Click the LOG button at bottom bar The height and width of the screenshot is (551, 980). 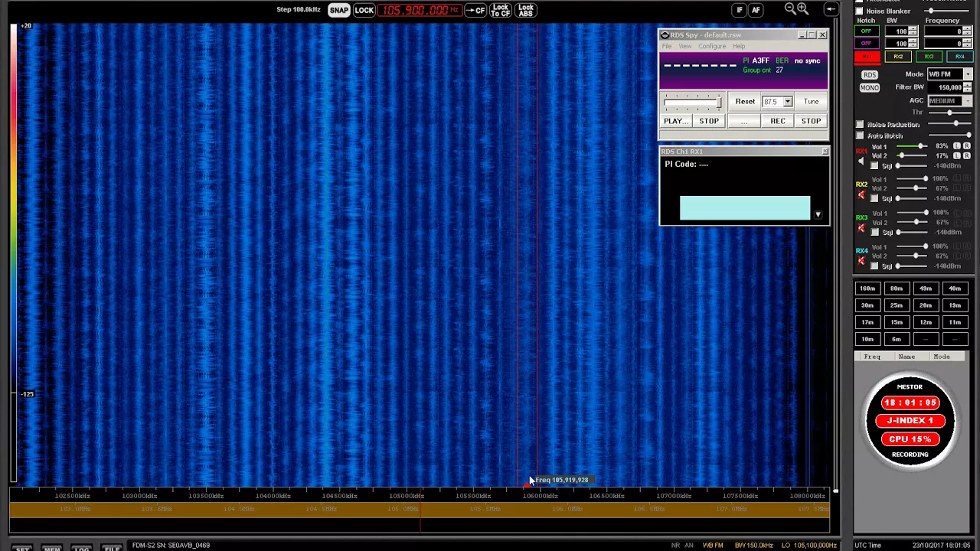(x=81, y=548)
